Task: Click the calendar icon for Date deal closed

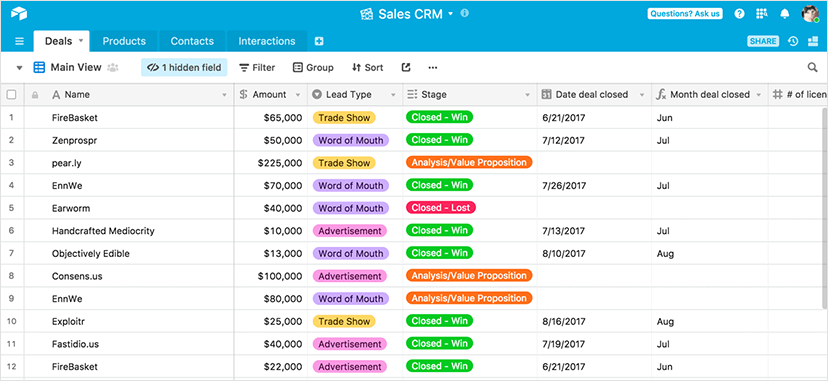Action: (547, 94)
